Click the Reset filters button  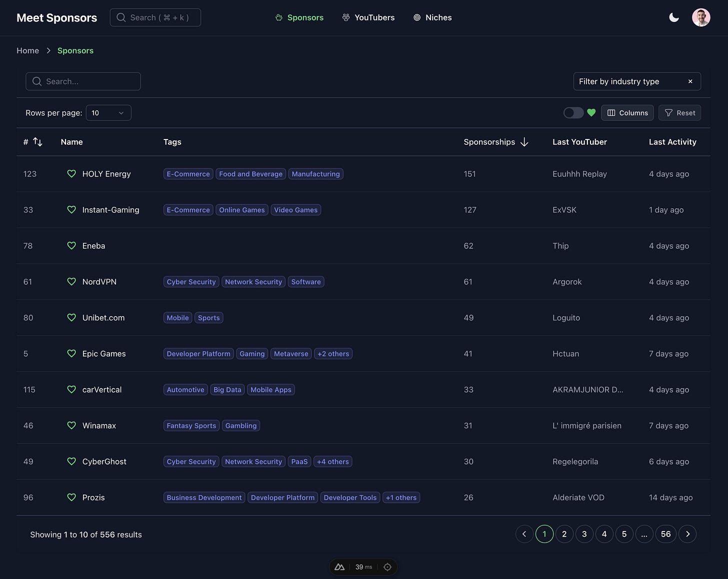click(x=680, y=113)
